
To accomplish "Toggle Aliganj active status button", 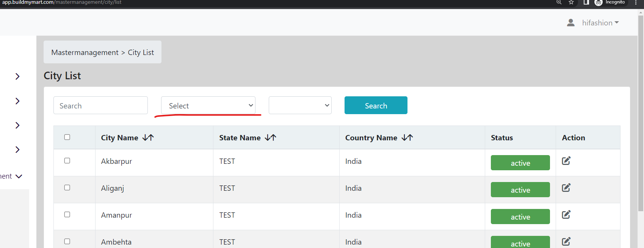I will click(520, 190).
